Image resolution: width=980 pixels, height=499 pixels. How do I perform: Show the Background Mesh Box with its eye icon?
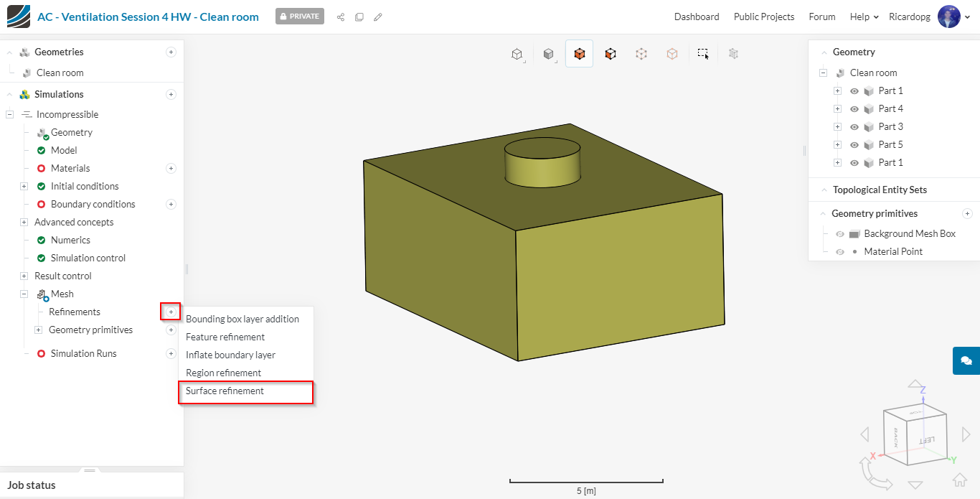[839, 234]
